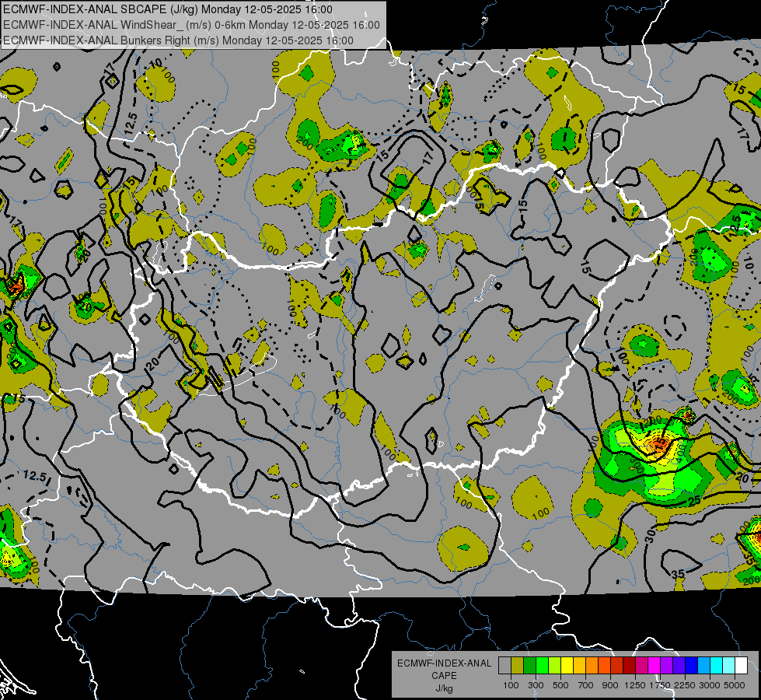Click the legend value 5000

coord(735,685)
